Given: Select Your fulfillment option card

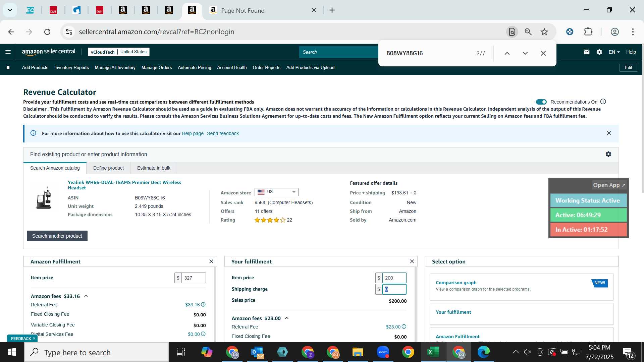Looking at the screenshot, I should point(522,314).
